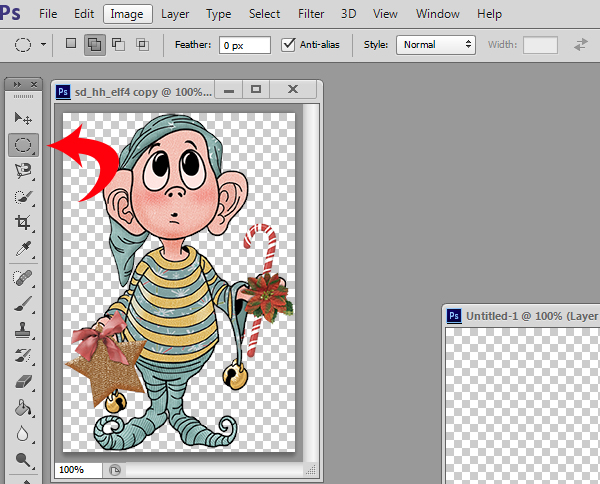Select the Healing Brush tool
Screen dimensions: 600x484
[23, 277]
